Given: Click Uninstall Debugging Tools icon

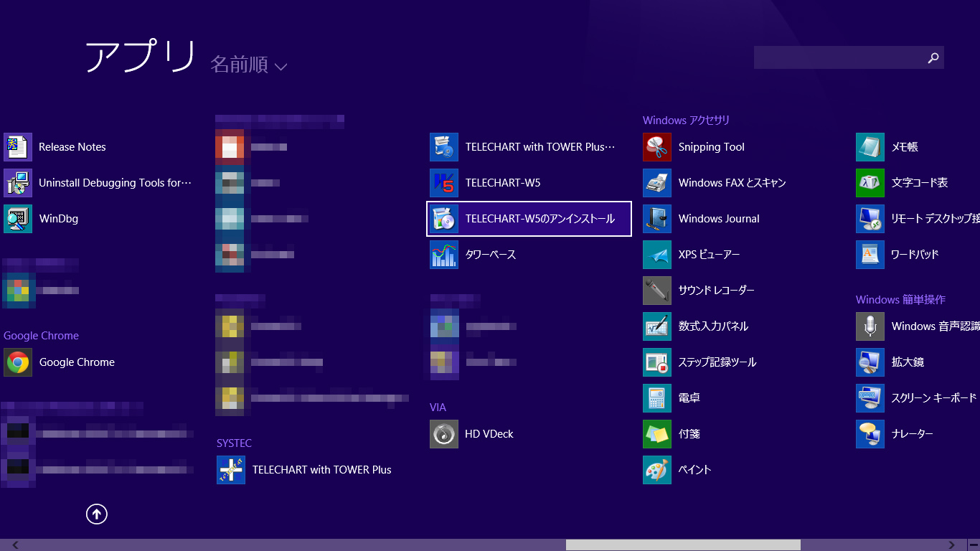Looking at the screenshot, I should click(18, 183).
